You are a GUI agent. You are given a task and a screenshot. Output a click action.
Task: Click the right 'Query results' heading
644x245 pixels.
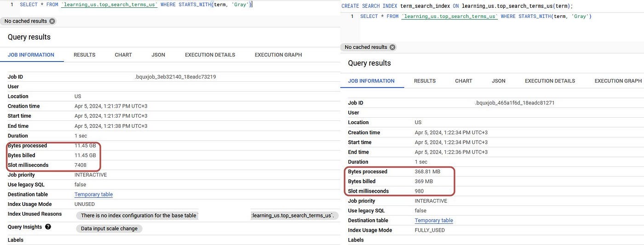pos(369,63)
